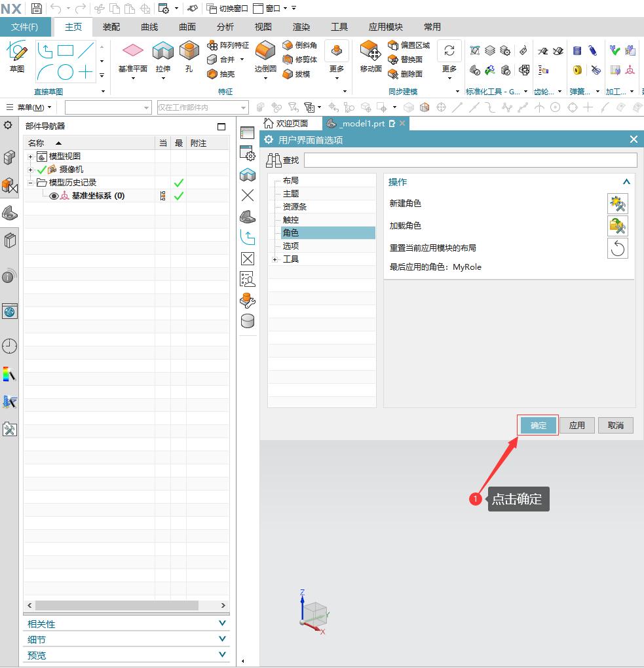Expand the 模型视图 tree node
Screen dimensions: 644x668
[31, 157]
